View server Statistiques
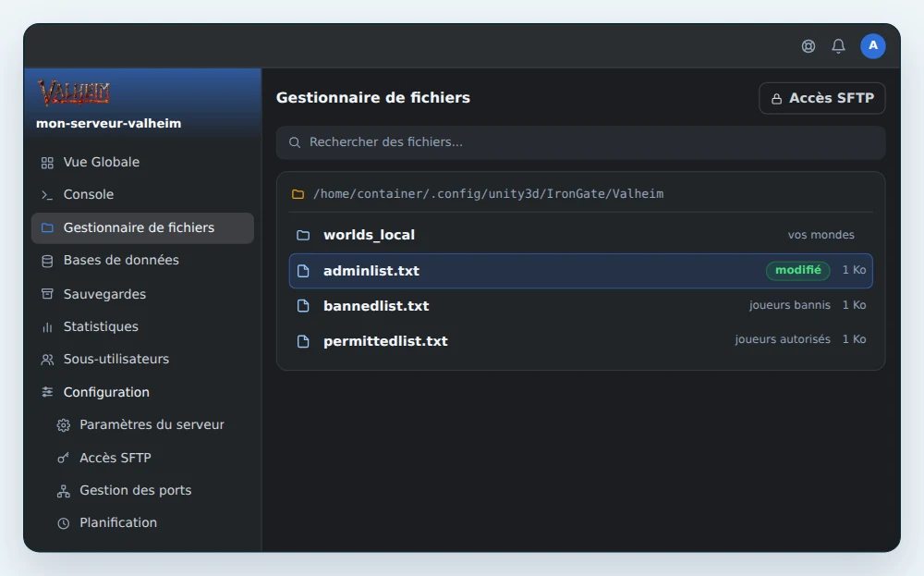 point(142,326)
